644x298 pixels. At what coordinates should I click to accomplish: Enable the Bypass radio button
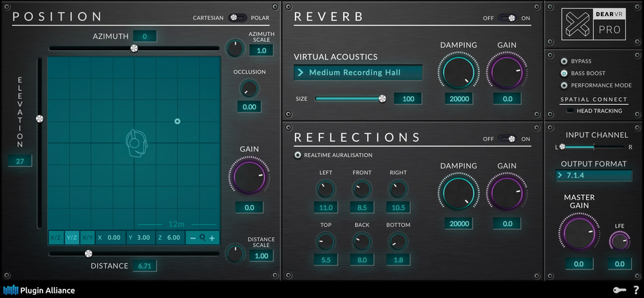tap(564, 61)
